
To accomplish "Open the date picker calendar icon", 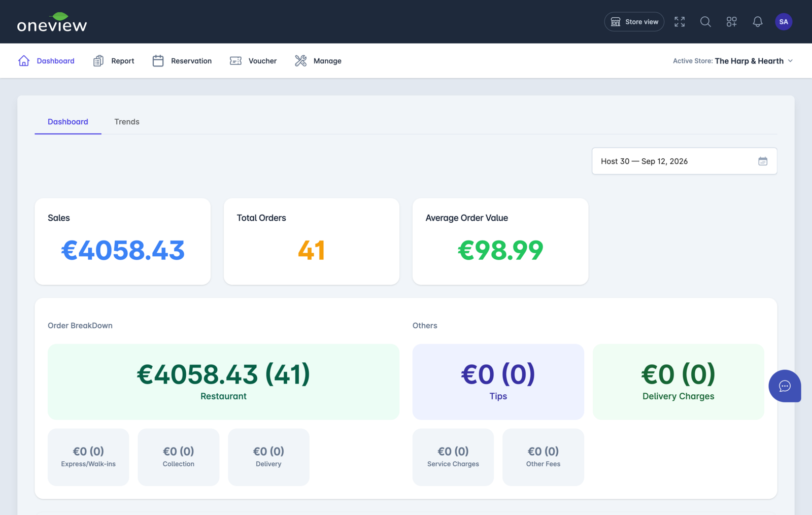I will 763,161.
